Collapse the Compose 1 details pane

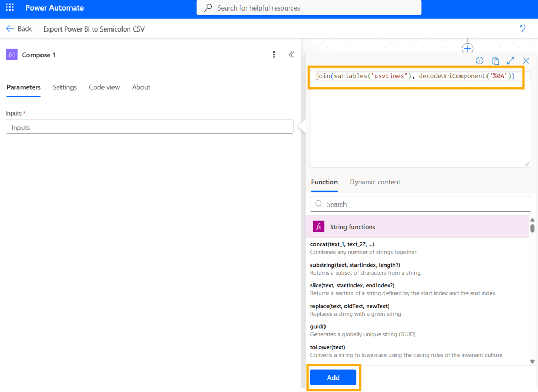click(x=291, y=54)
